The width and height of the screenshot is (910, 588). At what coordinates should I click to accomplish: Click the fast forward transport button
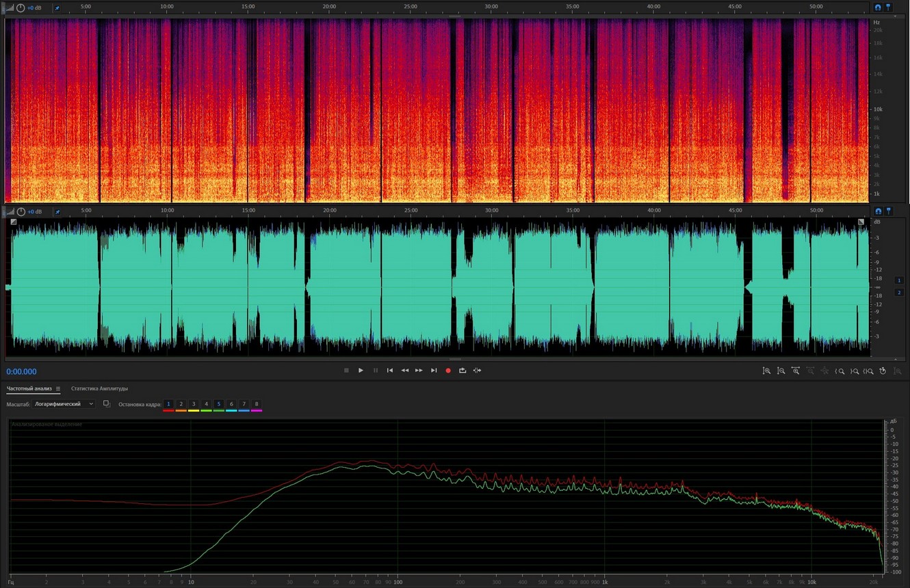tap(419, 371)
